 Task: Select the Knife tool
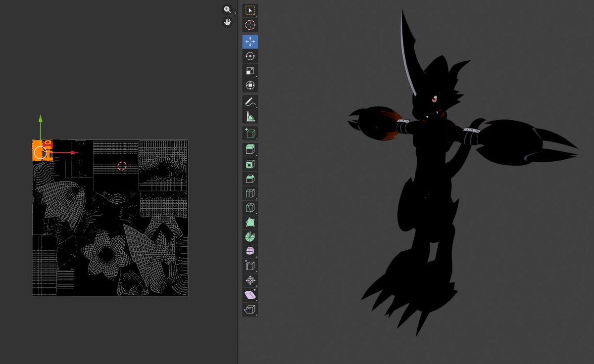tap(250, 208)
